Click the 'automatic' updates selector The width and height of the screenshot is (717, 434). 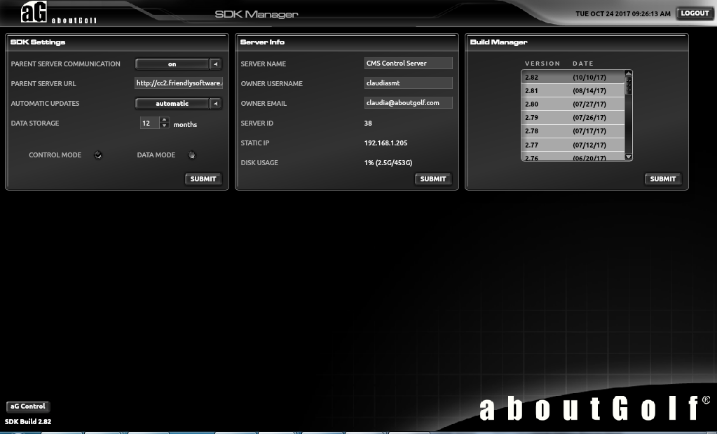click(x=172, y=104)
